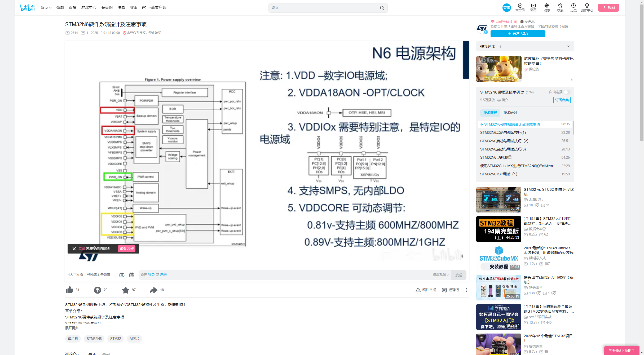This screenshot has width=644, height=355.
Task: Open the 动态 icon
Action: (x=547, y=7)
